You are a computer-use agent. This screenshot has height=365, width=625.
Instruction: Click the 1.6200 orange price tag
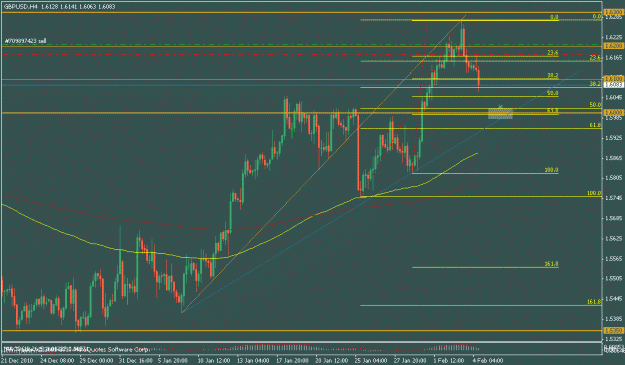614,46
